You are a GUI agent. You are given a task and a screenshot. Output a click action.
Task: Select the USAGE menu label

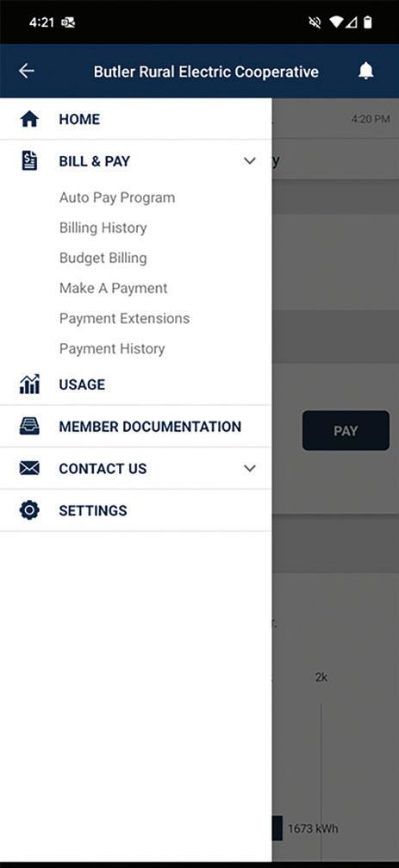82,384
